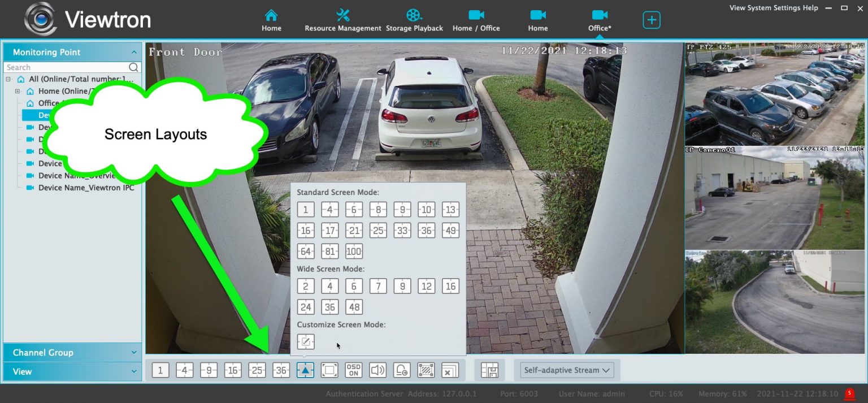
Task: Toggle OSD ON display
Action: [x=354, y=370]
